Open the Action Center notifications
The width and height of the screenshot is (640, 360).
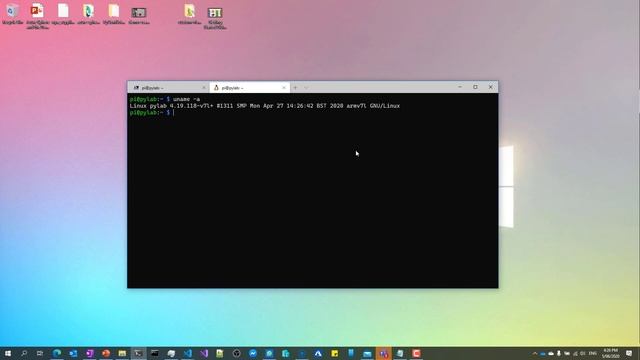(629, 353)
